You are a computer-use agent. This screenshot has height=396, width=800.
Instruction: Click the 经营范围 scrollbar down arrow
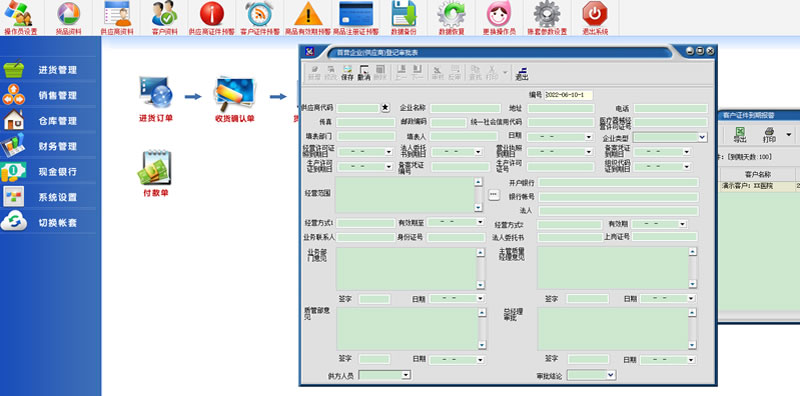pyautogui.click(x=478, y=208)
